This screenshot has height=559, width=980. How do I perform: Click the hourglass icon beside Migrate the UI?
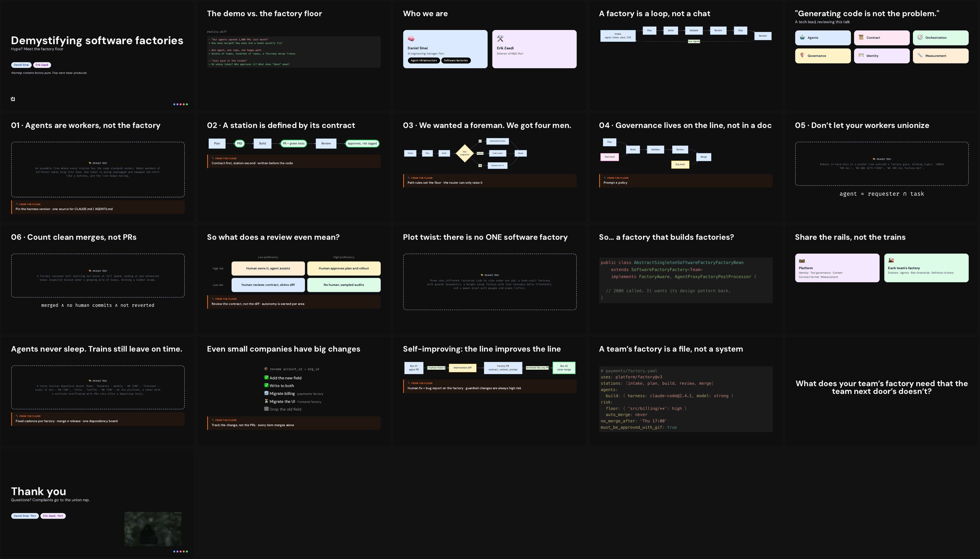click(267, 401)
